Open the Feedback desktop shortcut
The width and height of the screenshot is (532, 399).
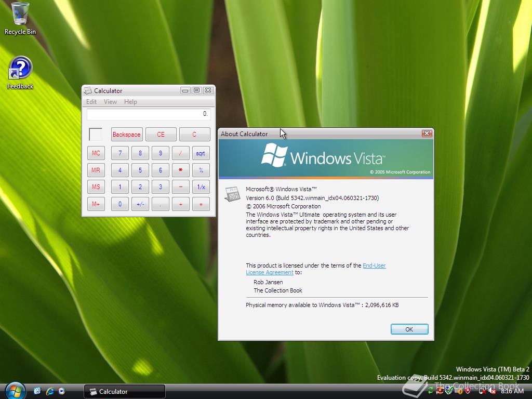point(20,73)
